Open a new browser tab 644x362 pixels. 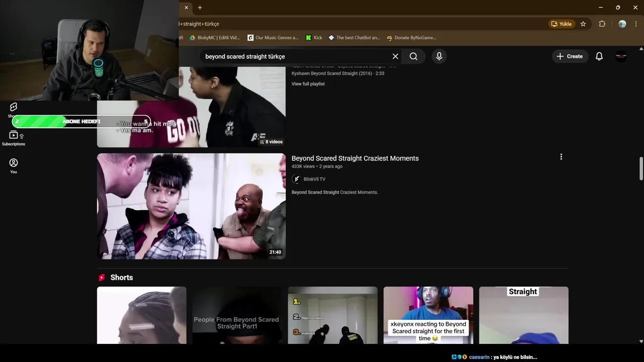click(200, 8)
